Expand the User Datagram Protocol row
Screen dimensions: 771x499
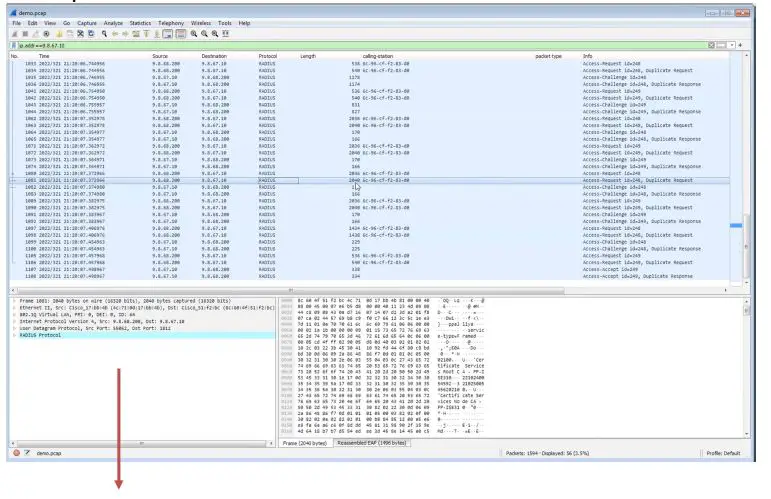pyautogui.click(x=14, y=328)
